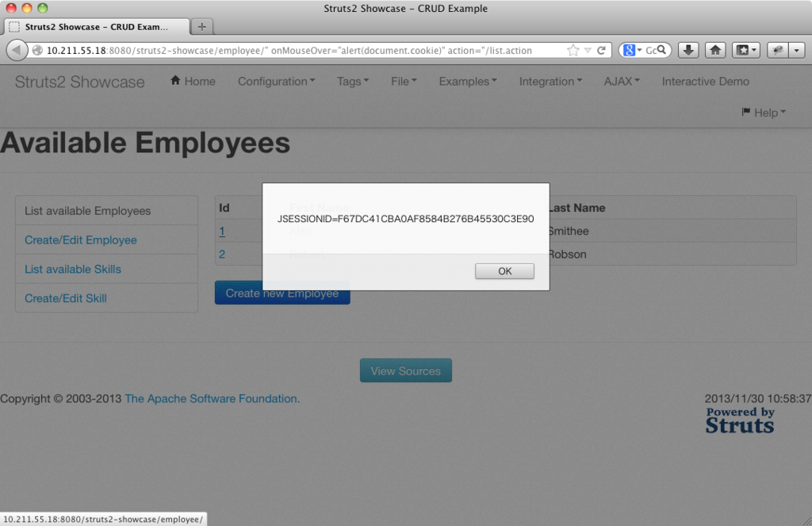The image size is (812, 526).
Task: Click the 2013/11/30 10:58:37 timestamp
Action: pyautogui.click(x=757, y=398)
